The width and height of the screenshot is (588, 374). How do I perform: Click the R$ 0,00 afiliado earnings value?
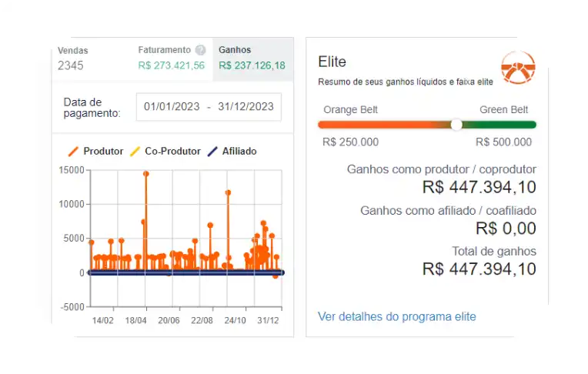tap(506, 228)
